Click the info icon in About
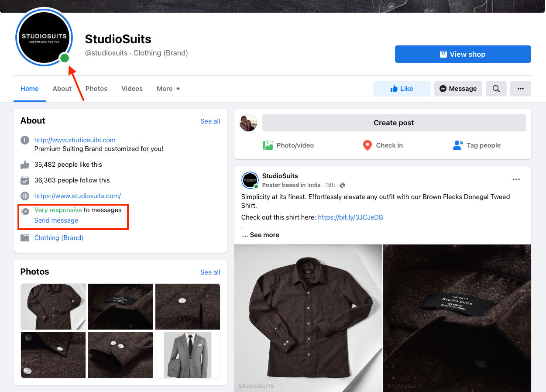This screenshot has height=392, width=546. 25,140
